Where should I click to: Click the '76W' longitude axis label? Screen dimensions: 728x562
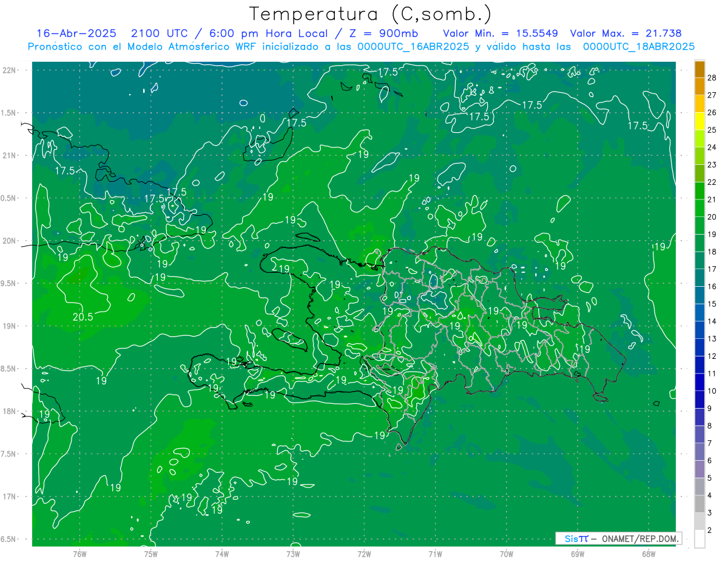tap(79, 554)
